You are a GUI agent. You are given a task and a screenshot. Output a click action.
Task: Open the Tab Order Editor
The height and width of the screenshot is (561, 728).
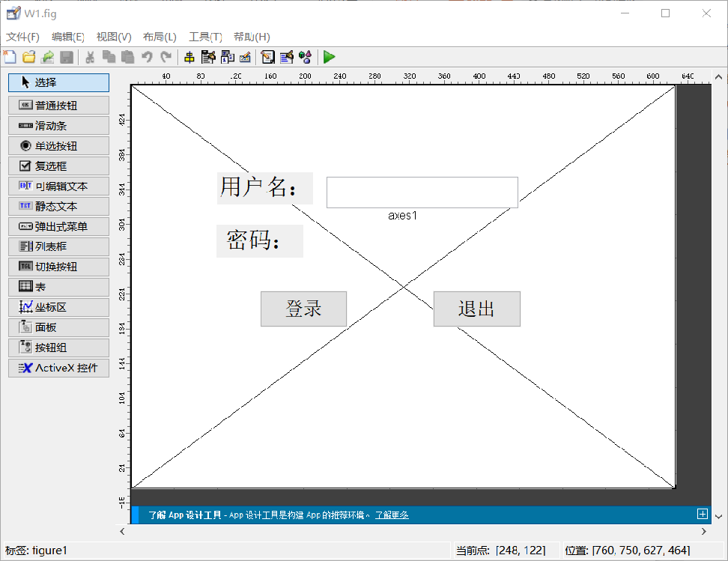pyautogui.click(x=227, y=56)
